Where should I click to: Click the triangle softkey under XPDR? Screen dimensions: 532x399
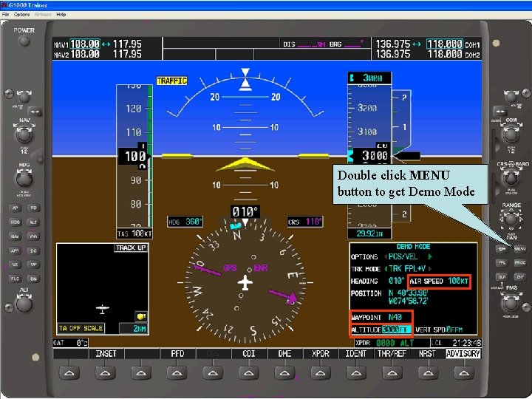point(320,373)
